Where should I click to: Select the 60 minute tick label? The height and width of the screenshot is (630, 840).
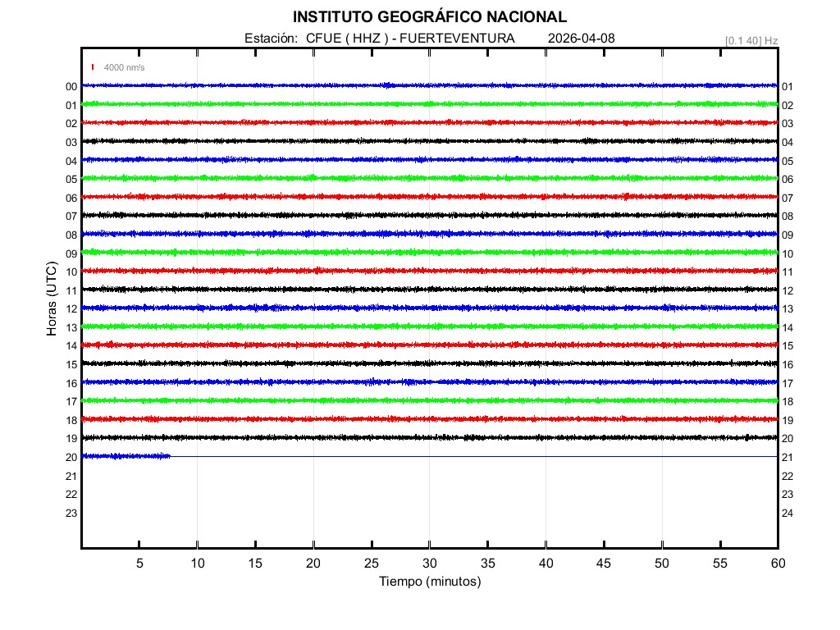coord(777,564)
